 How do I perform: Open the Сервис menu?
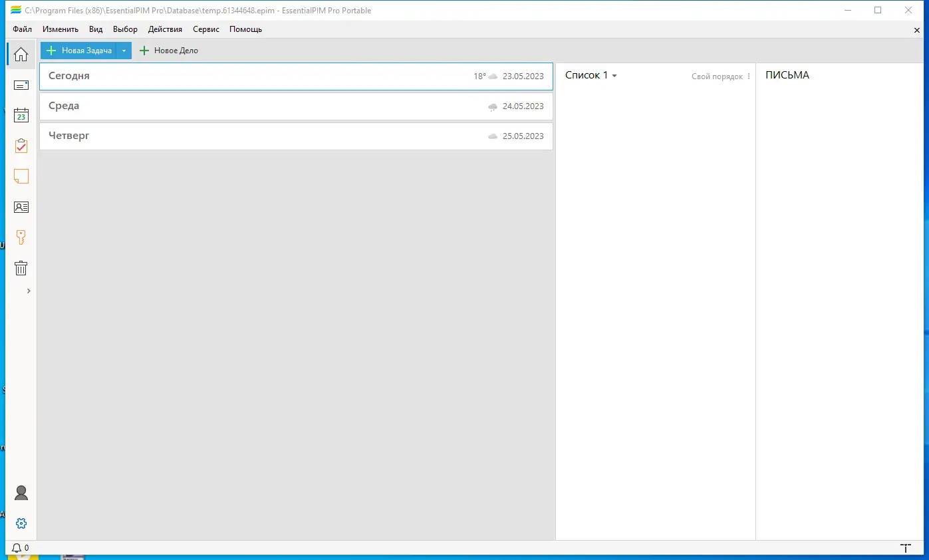tap(206, 29)
